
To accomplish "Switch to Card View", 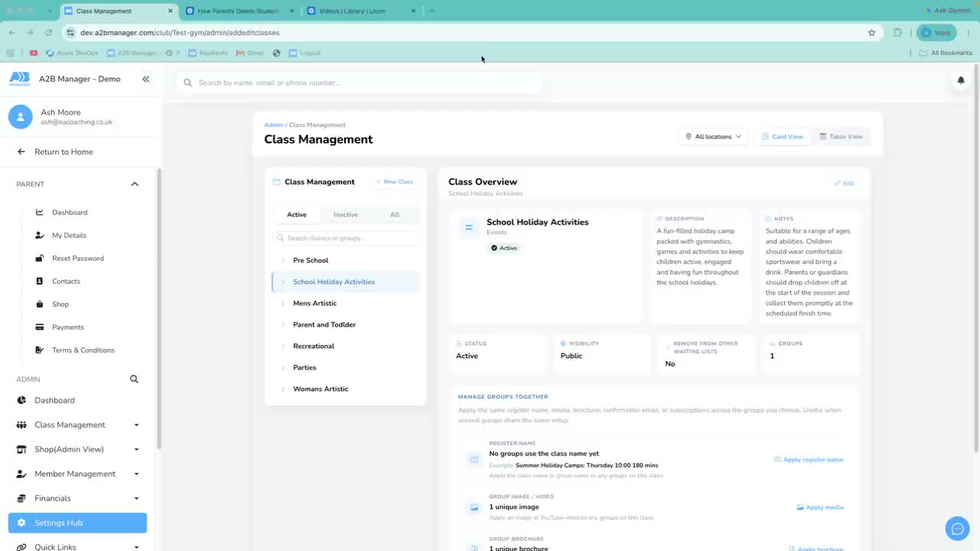I will click(x=782, y=136).
